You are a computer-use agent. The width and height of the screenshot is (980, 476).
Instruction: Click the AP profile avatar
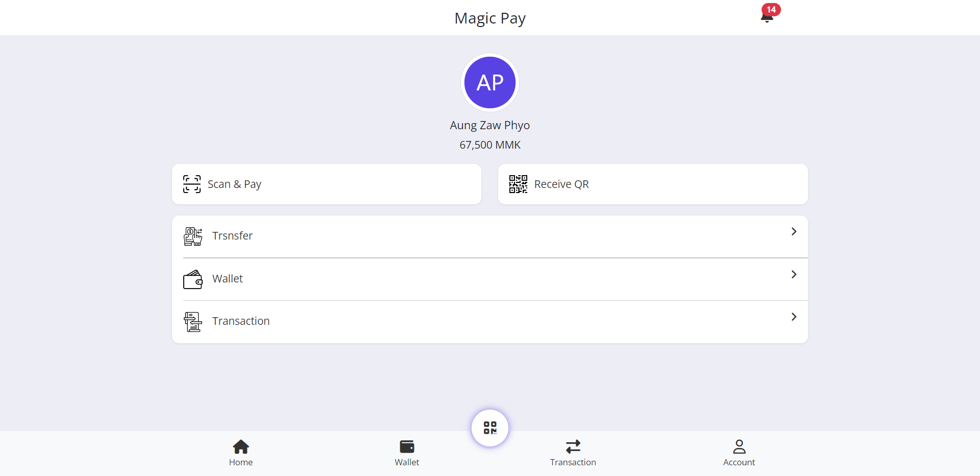[x=490, y=82]
